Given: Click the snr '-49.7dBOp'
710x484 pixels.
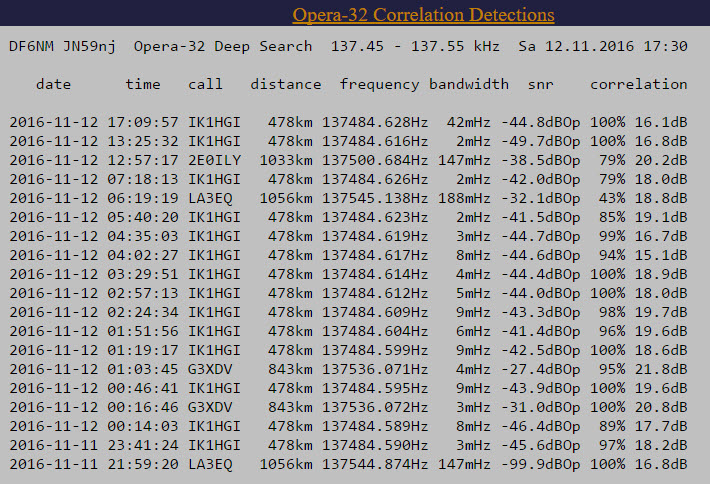Looking at the screenshot, I should click(541, 141).
